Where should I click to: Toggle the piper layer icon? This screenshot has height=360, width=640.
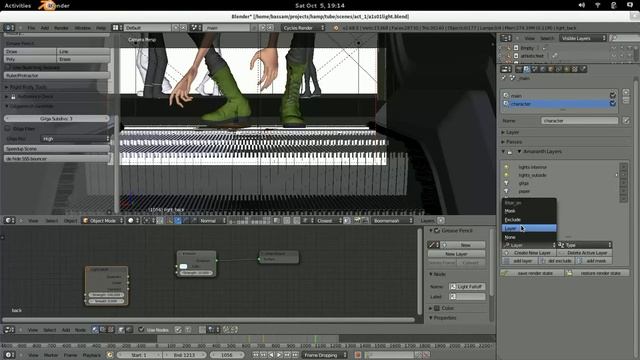pos(507,191)
